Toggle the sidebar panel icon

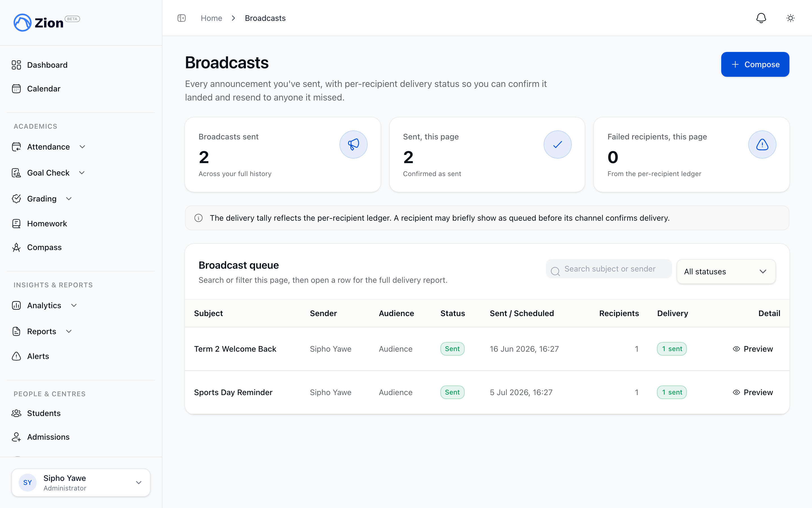point(182,18)
